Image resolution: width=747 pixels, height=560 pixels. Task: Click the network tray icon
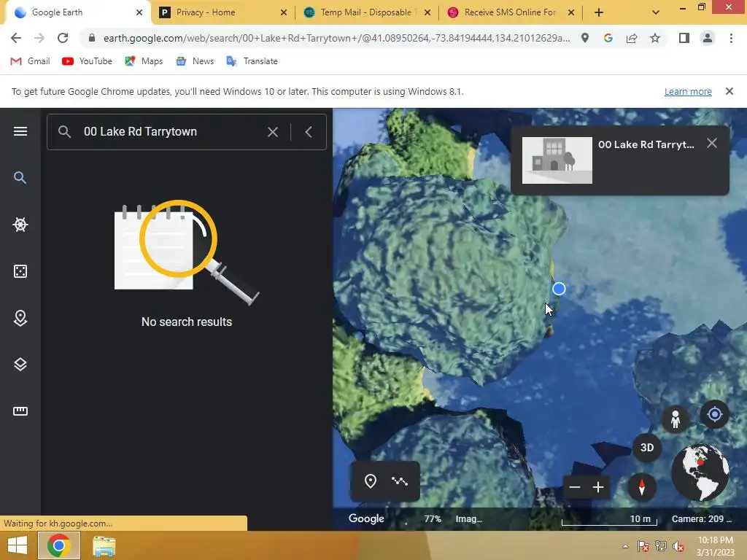pos(660,546)
